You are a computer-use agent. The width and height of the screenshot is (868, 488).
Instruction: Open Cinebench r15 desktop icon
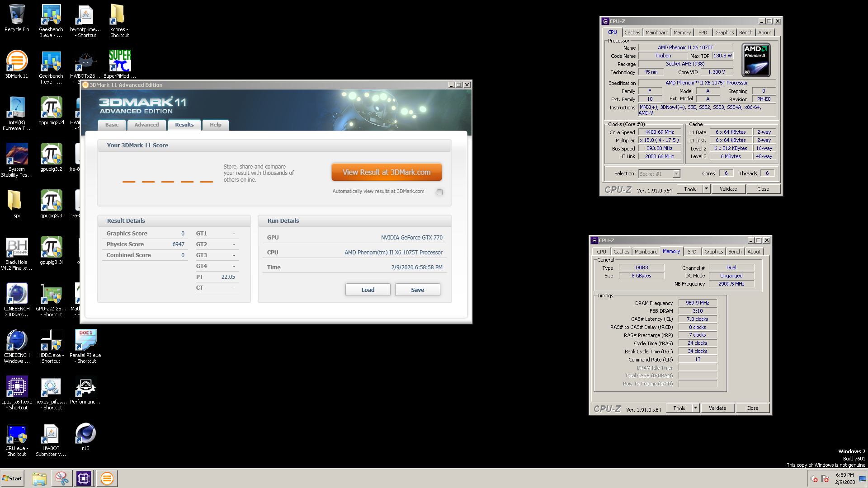point(85,437)
